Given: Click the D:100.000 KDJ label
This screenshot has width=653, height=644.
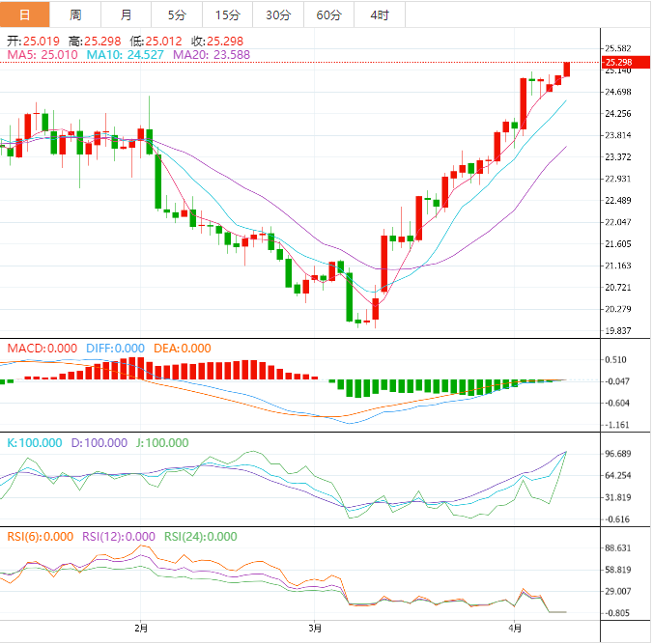Looking at the screenshot, I should click(x=99, y=442).
